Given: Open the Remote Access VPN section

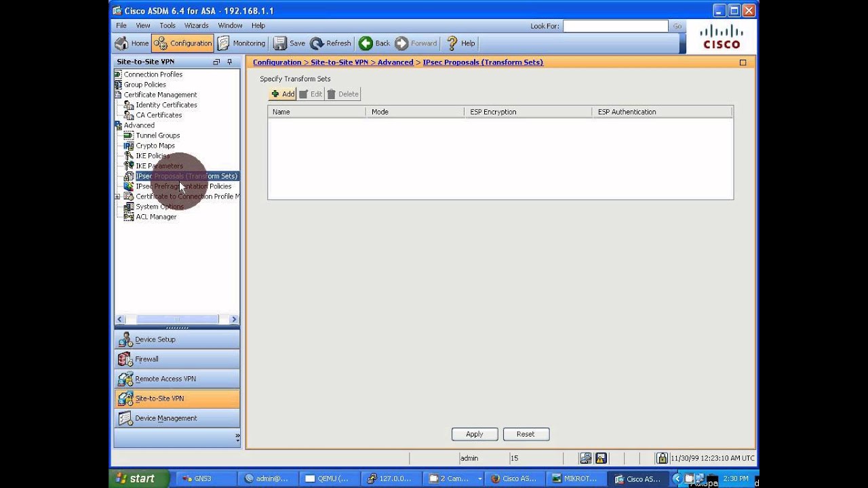Looking at the screenshot, I should [177, 379].
